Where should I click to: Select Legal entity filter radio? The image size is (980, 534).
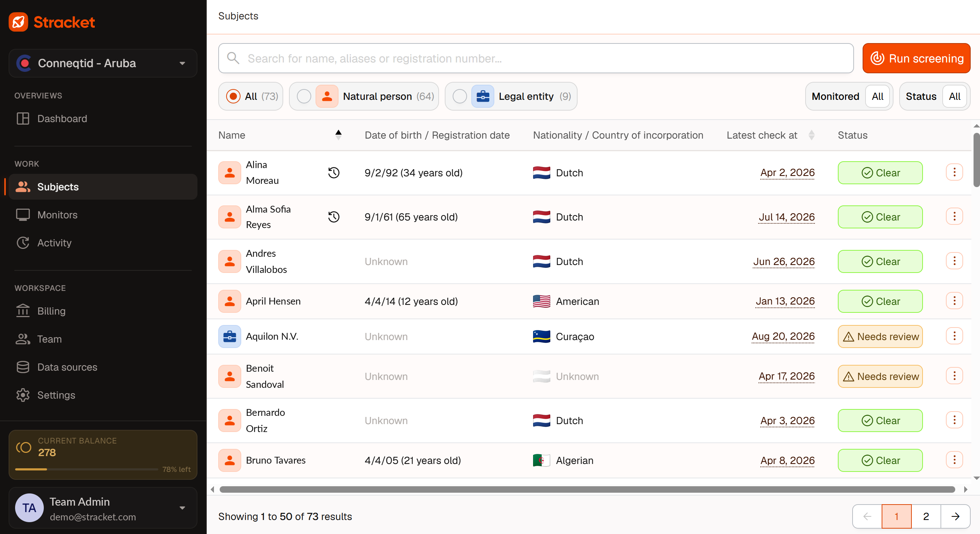point(459,96)
